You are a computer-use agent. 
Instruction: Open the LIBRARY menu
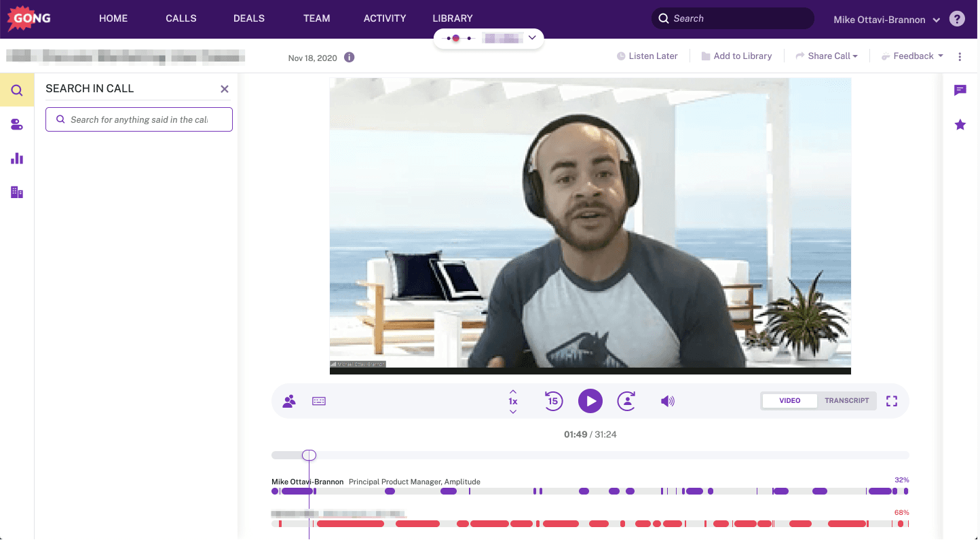(453, 18)
